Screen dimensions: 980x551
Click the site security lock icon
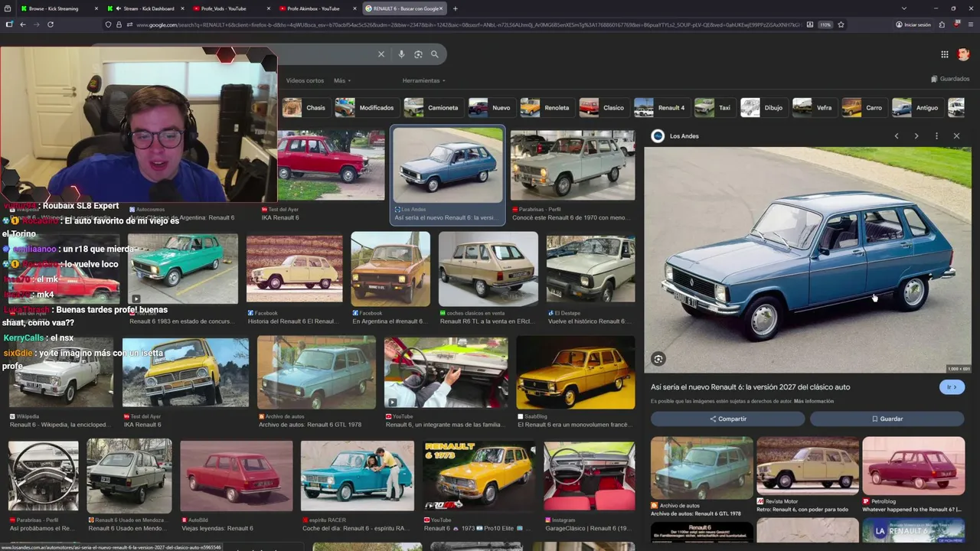point(119,24)
